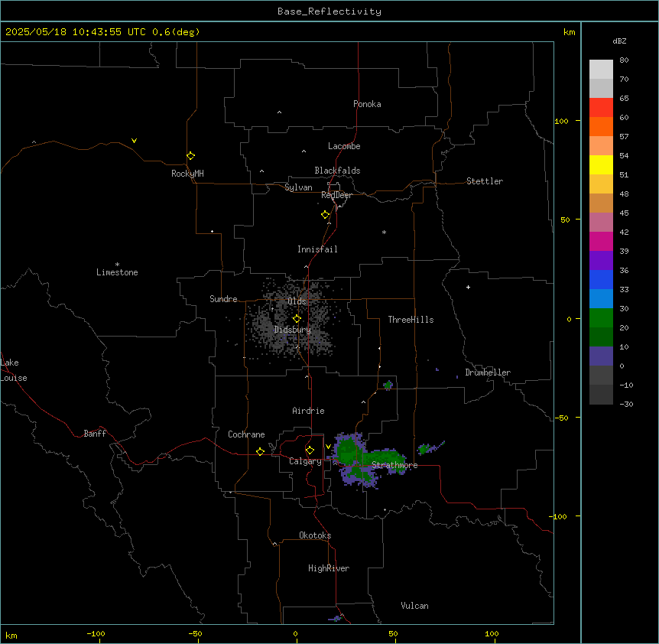Click the timestamp 2025/05/18 10:43:55 UTC
The height and width of the screenshot is (644, 659).
click(x=76, y=32)
